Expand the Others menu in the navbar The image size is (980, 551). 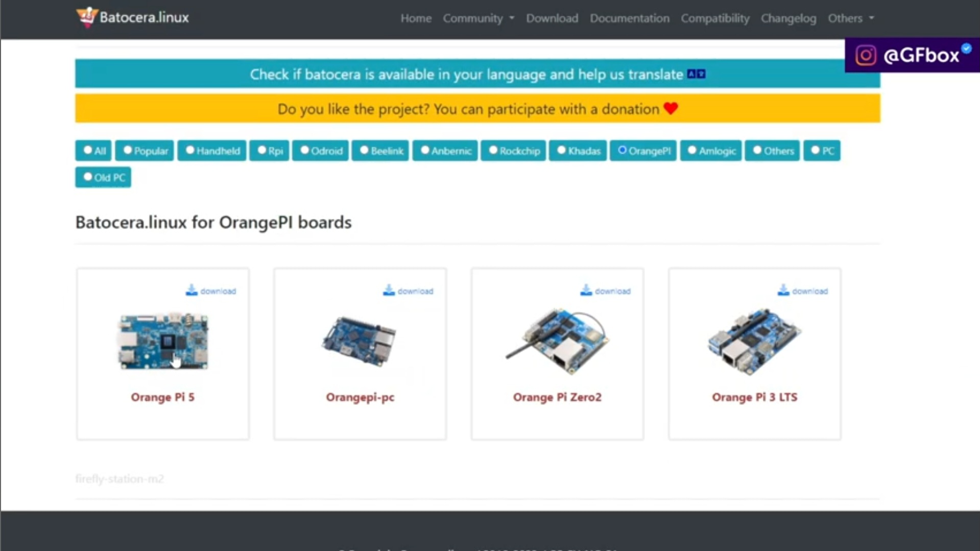click(850, 18)
